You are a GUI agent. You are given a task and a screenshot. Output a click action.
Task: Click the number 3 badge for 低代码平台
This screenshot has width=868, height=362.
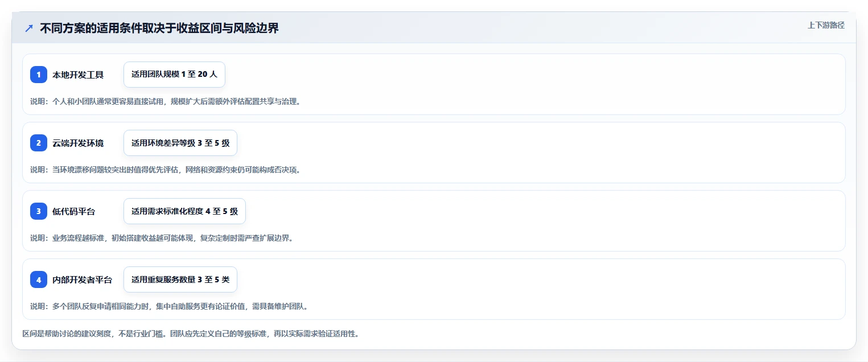point(39,211)
